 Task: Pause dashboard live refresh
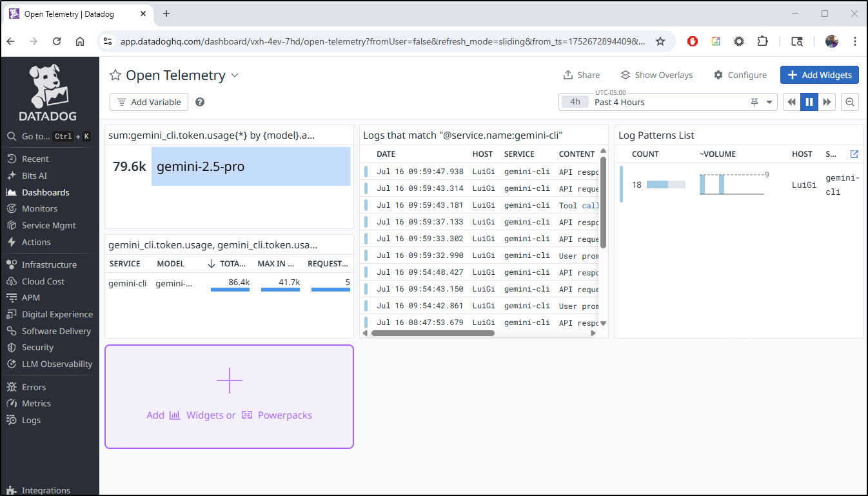click(809, 102)
